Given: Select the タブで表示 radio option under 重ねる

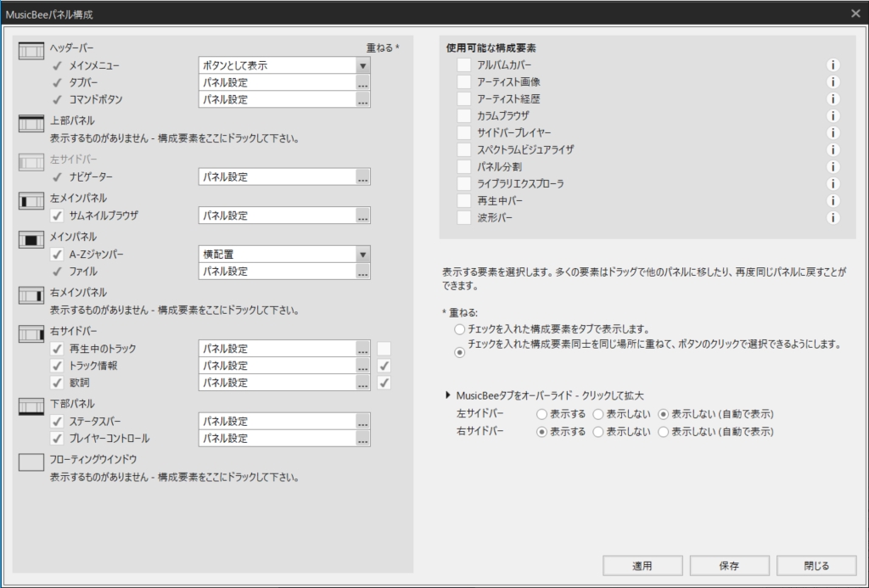Looking at the screenshot, I should (460, 328).
